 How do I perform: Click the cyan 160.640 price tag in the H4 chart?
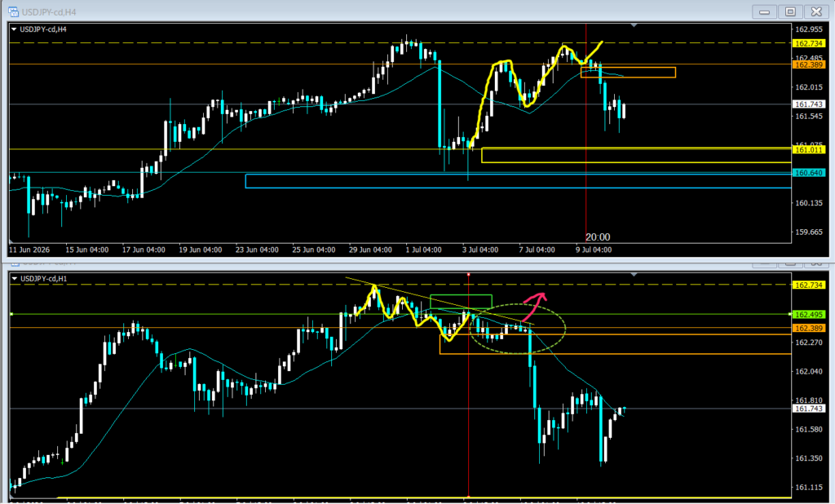point(808,173)
